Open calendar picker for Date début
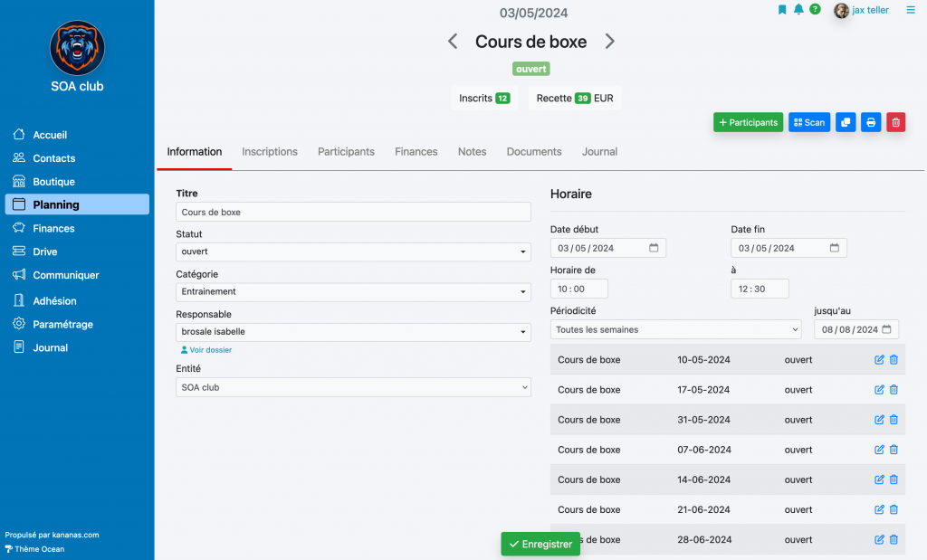This screenshot has height=560, width=927. [x=654, y=248]
